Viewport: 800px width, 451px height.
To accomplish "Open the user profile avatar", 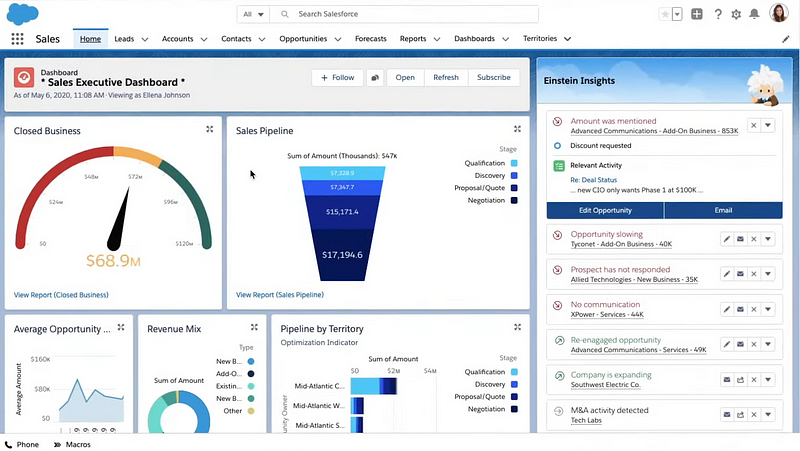I will (779, 13).
